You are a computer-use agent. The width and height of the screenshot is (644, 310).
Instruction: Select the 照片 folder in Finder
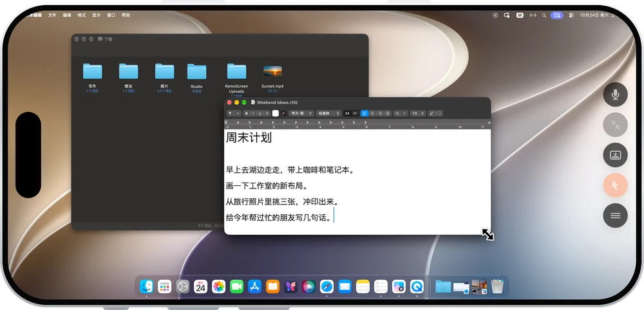[164, 71]
